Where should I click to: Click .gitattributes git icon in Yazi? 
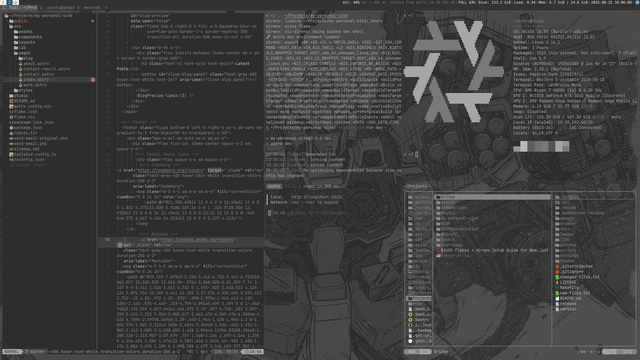tap(557, 266)
